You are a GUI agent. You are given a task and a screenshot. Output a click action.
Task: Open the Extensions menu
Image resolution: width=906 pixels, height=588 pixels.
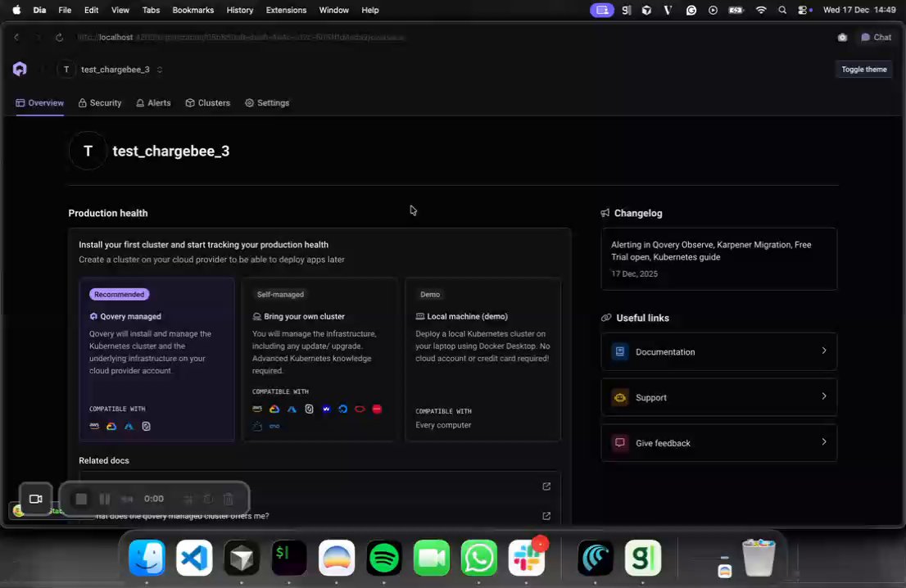[x=286, y=10]
